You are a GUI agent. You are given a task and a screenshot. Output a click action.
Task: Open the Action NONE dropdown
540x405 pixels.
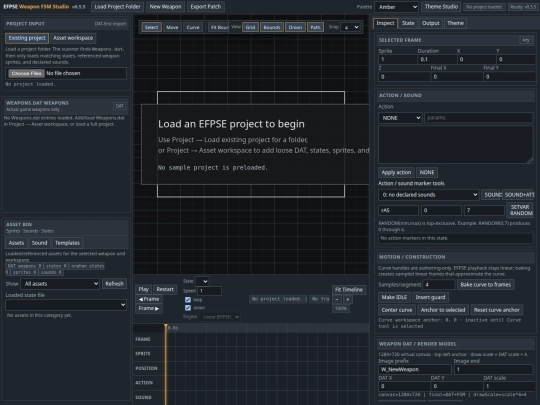tap(400, 118)
